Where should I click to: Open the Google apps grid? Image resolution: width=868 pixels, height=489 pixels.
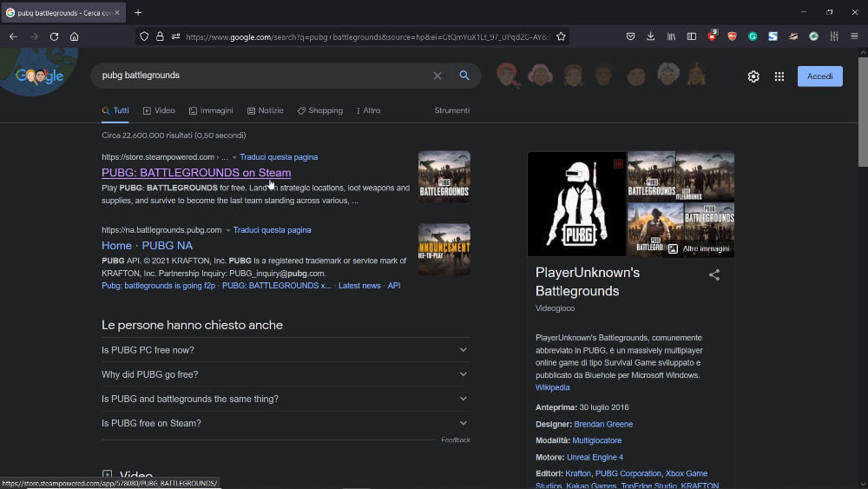tap(779, 76)
